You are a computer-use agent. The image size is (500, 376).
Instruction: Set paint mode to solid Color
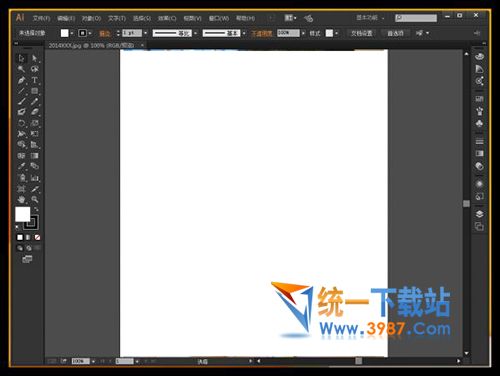[x=20, y=237]
